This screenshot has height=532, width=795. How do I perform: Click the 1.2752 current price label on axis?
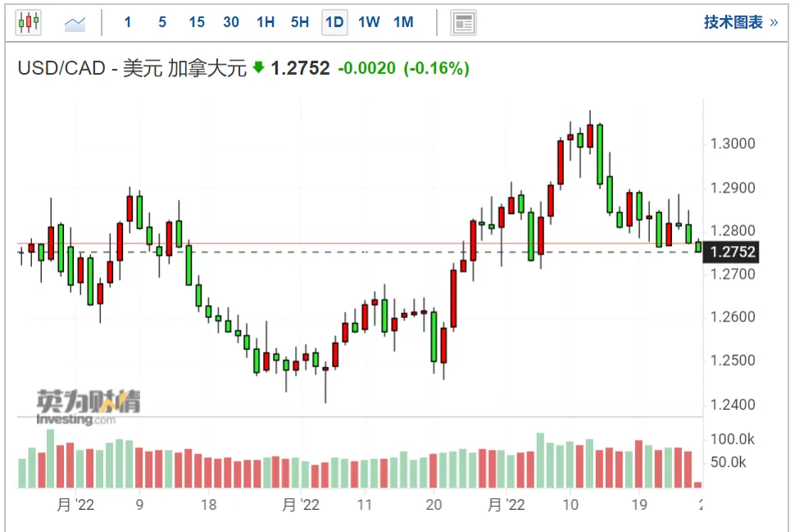click(x=730, y=252)
